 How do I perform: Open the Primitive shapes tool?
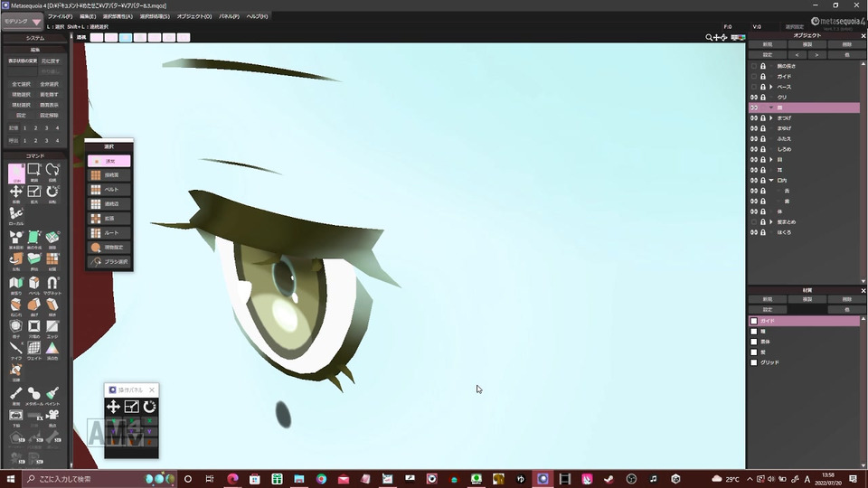(16, 238)
